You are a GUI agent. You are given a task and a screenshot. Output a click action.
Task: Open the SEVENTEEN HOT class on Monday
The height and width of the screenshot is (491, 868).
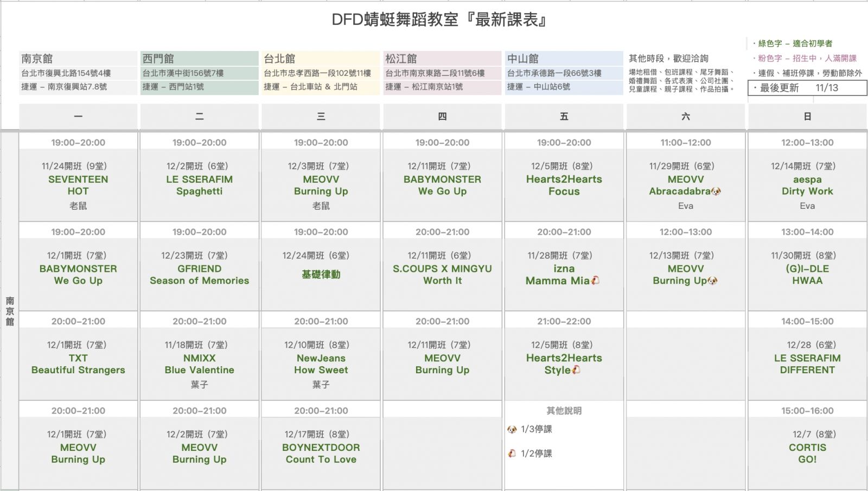click(x=78, y=185)
